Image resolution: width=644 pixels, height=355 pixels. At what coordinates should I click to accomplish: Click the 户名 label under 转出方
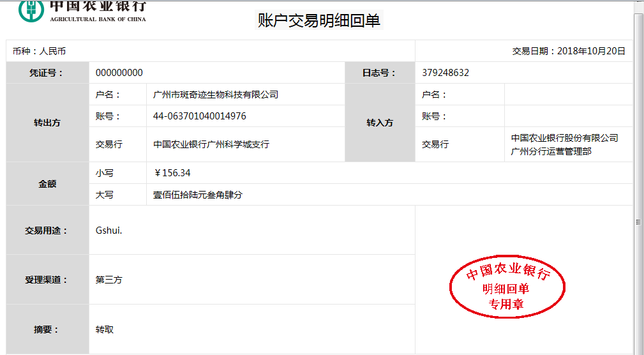click(x=108, y=94)
